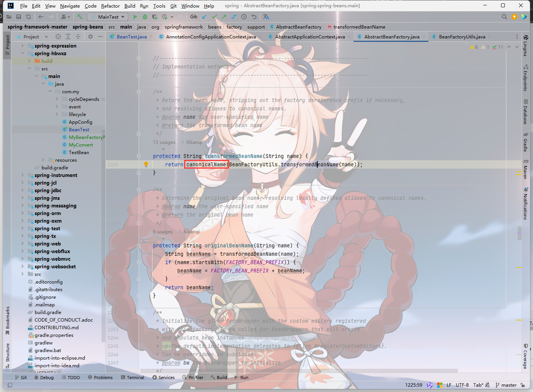The height and width of the screenshot is (392, 533).
Task: Switch to BeanTest.java editor tab
Action: [131, 37]
